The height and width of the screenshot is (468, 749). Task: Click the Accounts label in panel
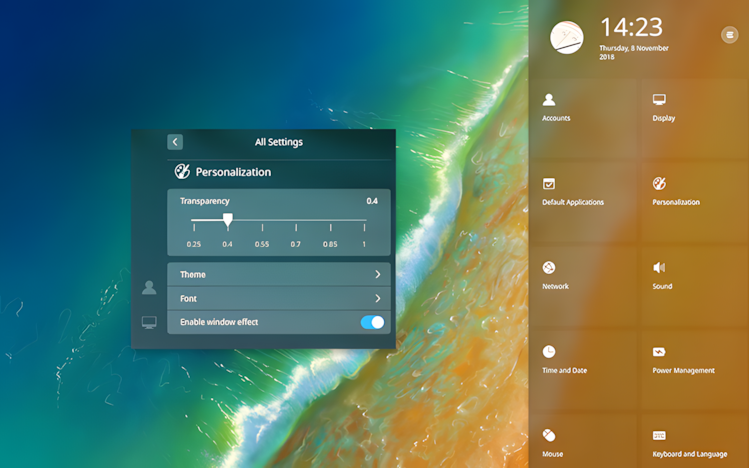pyautogui.click(x=556, y=118)
